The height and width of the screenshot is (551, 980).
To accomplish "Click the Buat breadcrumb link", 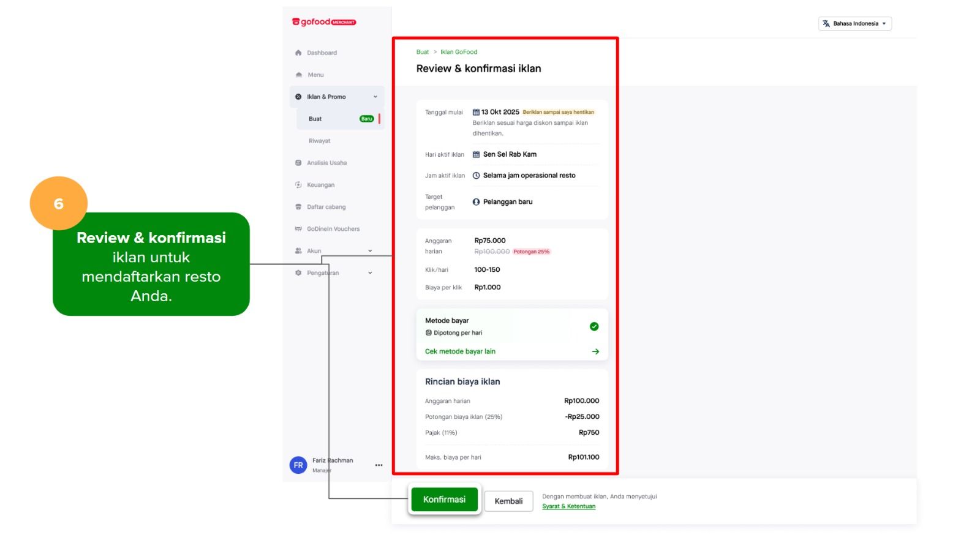I will [x=423, y=52].
